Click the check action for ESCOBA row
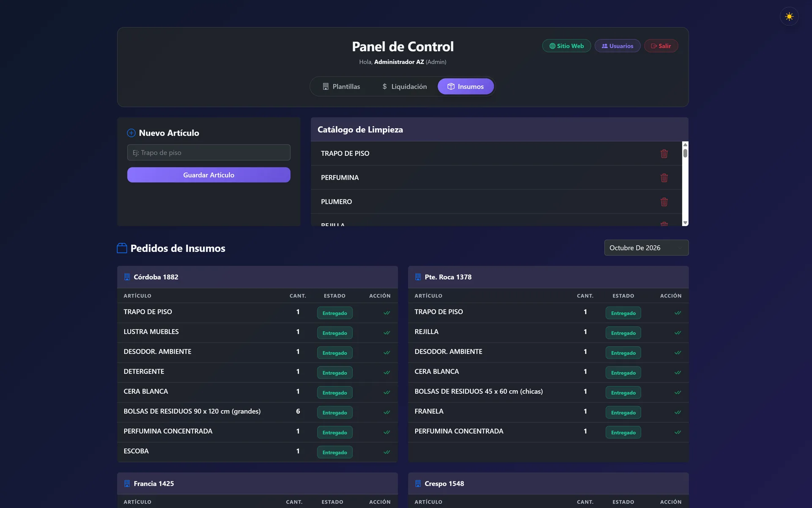812x508 pixels. tap(387, 452)
